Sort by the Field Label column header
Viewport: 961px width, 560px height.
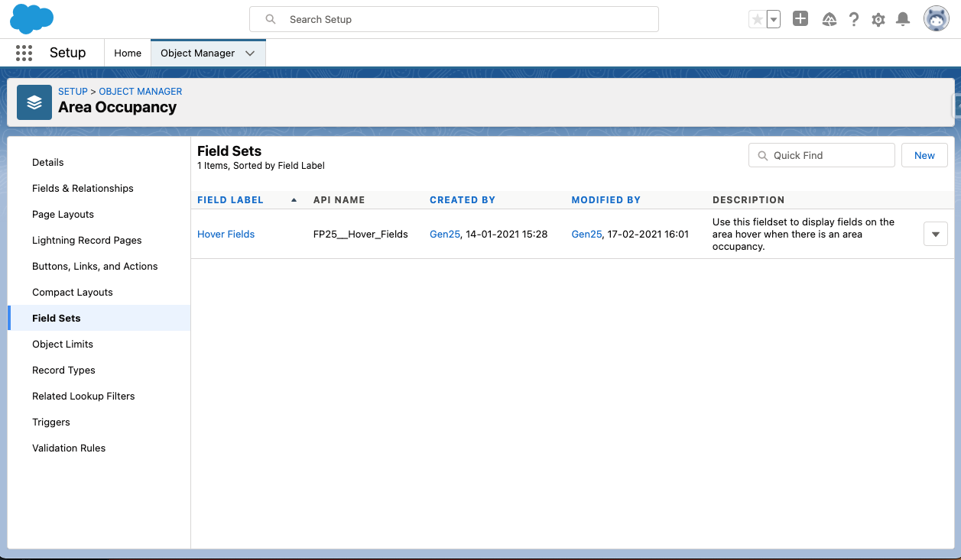click(x=230, y=200)
